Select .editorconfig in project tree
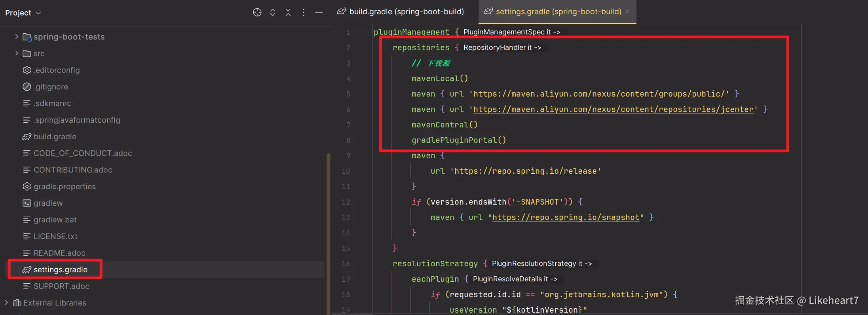Viewport: 868px width, 315px height. [57, 70]
